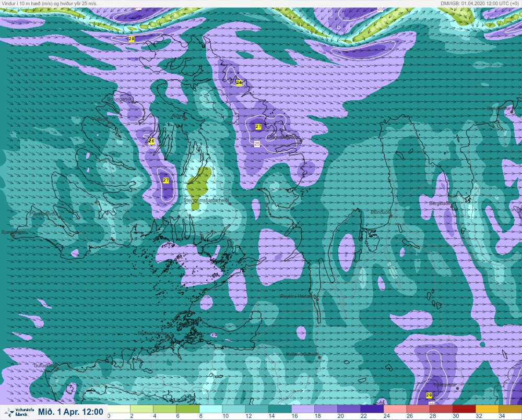
Task: Pick the 20–22 m/s violet legend swatch
Action: 349,409
